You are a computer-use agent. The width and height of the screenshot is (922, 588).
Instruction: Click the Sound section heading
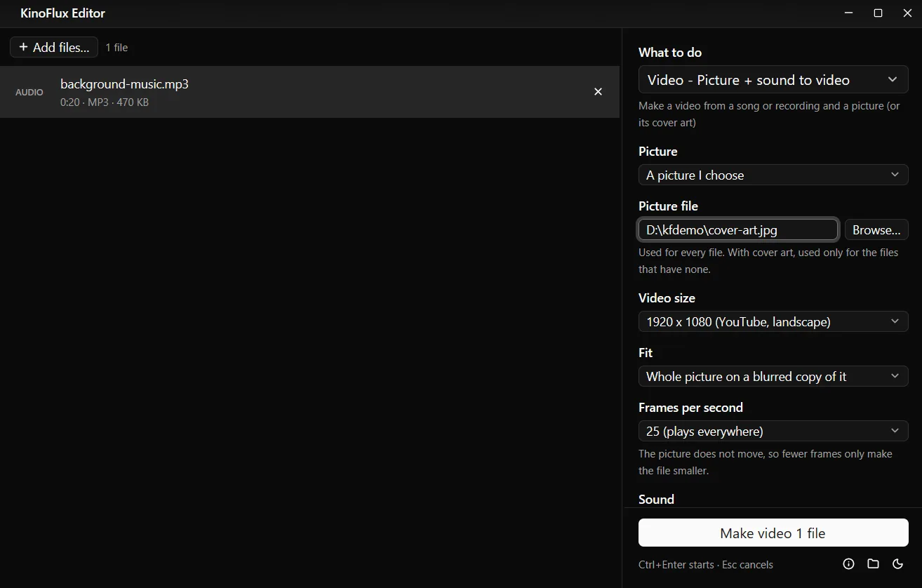[656, 500]
